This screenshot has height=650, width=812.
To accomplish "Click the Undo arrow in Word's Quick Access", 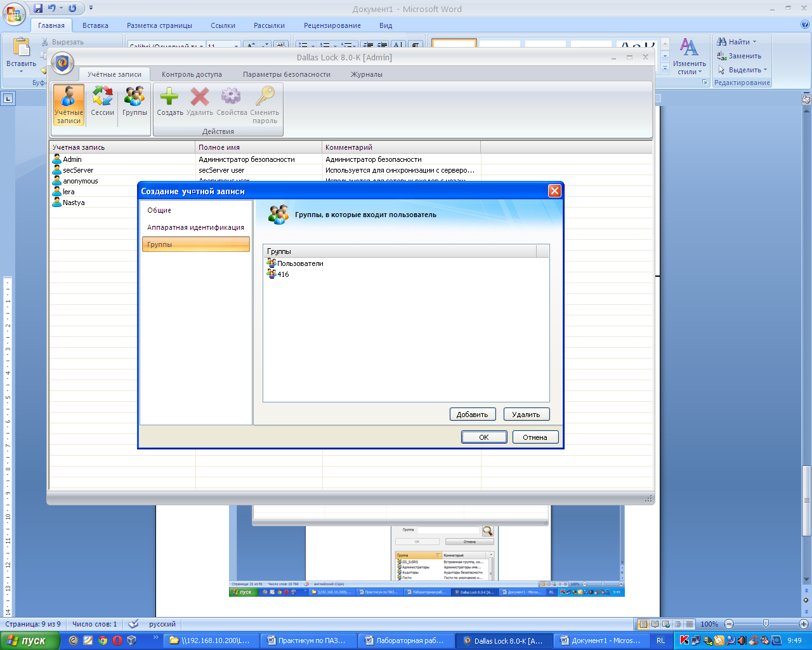I will pyautogui.click(x=52, y=8).
